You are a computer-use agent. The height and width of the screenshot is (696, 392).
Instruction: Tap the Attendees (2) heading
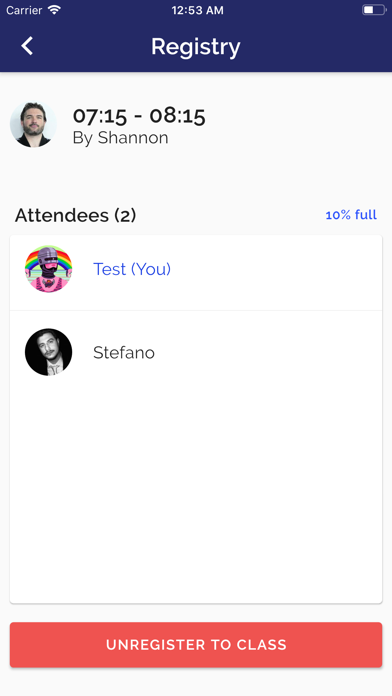(75, 215)
